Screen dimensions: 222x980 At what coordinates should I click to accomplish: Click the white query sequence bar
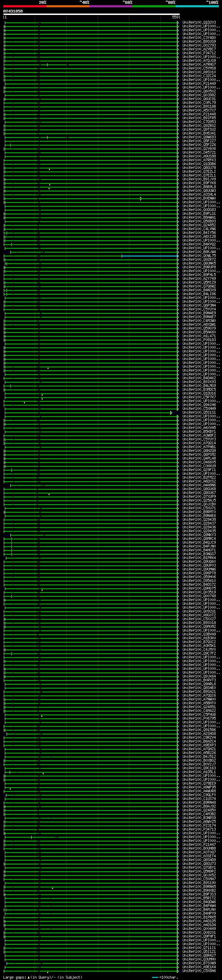click(92, 14)
